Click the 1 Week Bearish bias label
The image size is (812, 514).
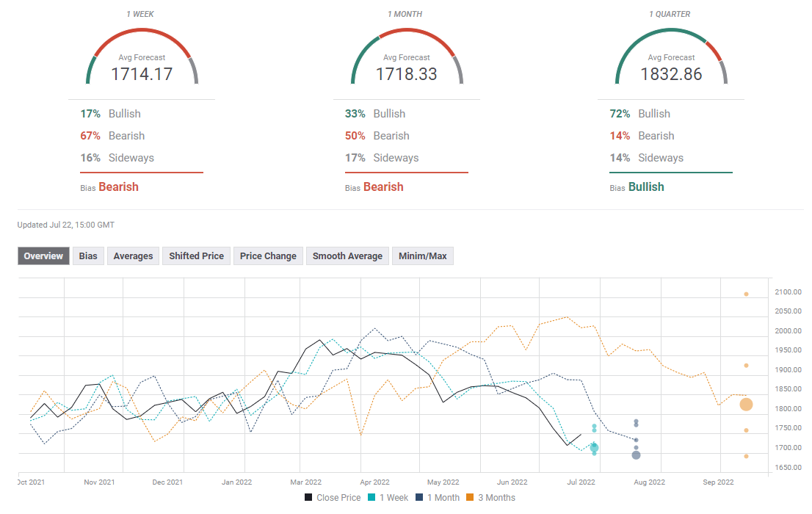118,187
